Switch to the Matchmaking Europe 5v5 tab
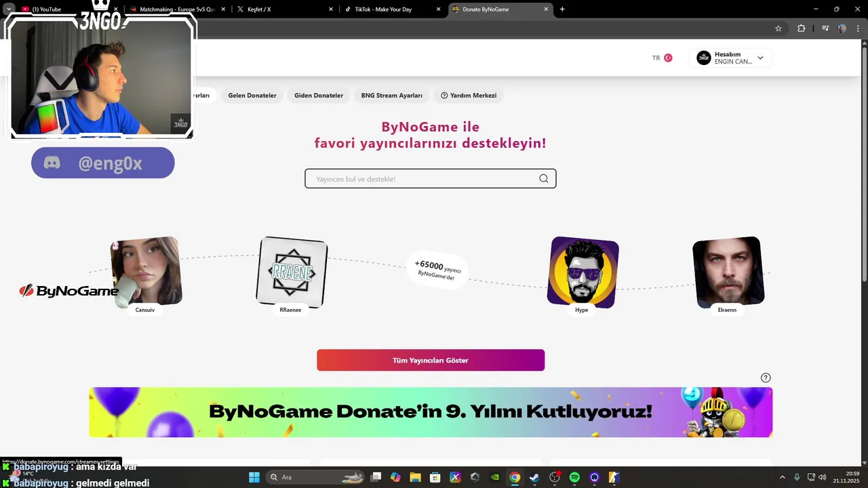This screenshot has width=868, height=488. click(x=176, y=9)
